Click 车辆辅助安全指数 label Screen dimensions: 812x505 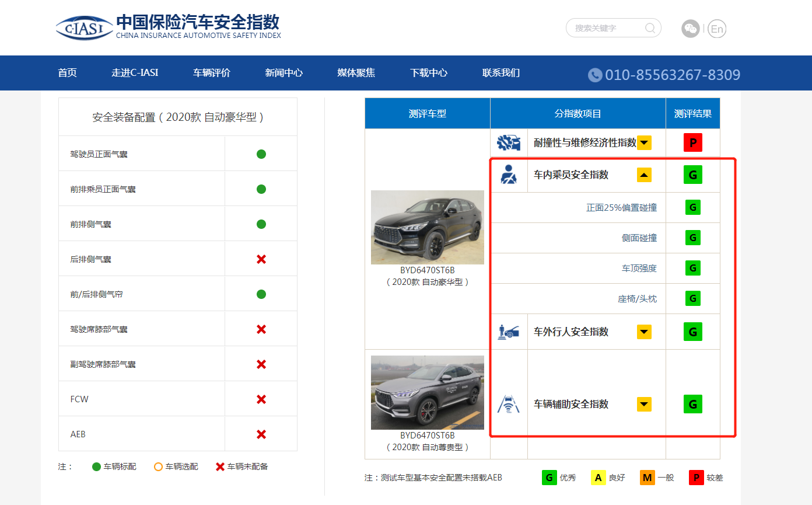click(x=571, y=404)
